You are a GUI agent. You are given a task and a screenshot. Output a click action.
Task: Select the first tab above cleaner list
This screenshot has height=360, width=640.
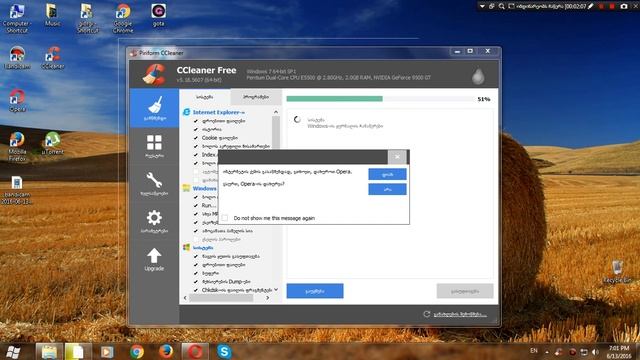(205, 97)
